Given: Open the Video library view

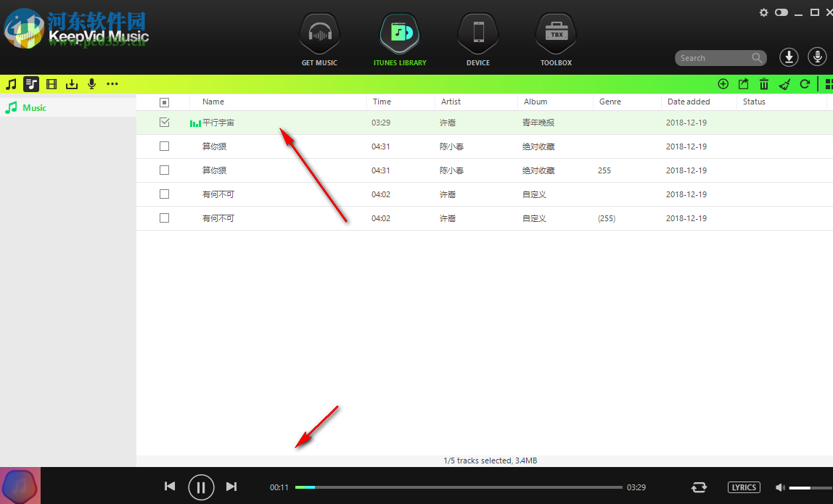Looking at the screenshot, I should [51, 84].
